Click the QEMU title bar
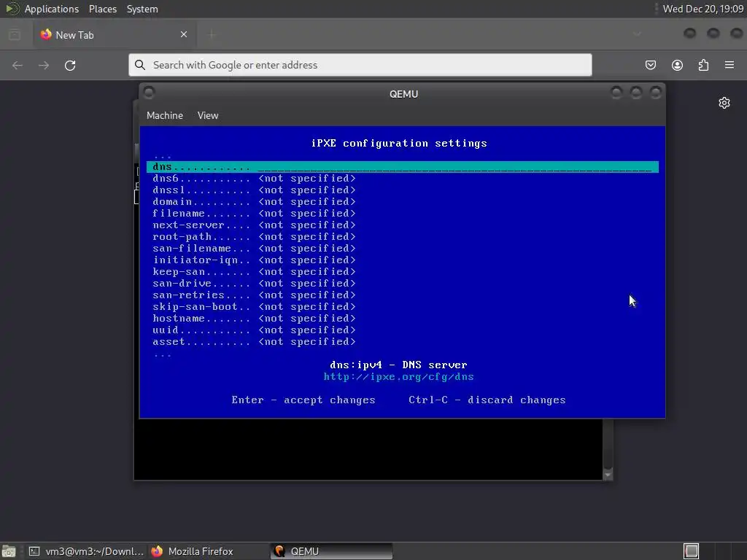Image resolution: width=747 pixels, height=560 pixels. 403,94
